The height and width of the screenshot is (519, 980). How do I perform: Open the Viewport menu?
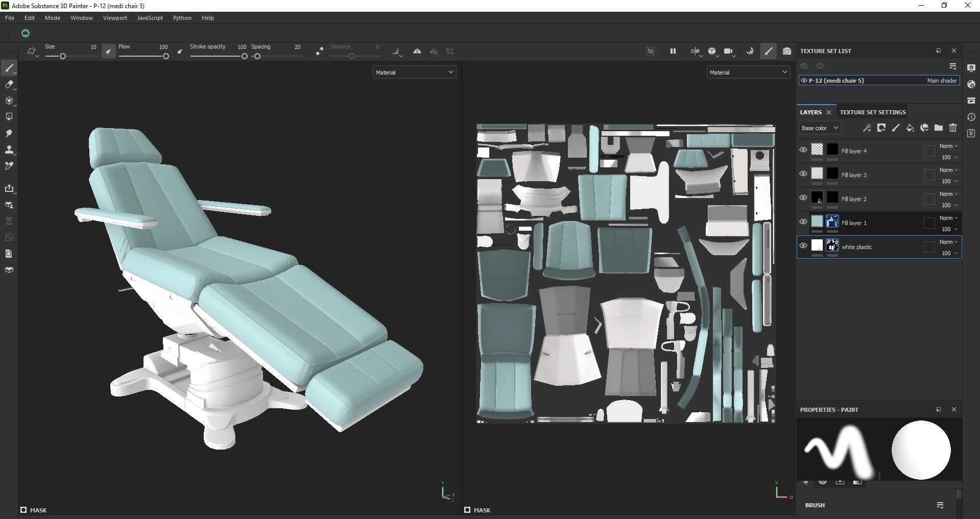[x=115, y=18]
